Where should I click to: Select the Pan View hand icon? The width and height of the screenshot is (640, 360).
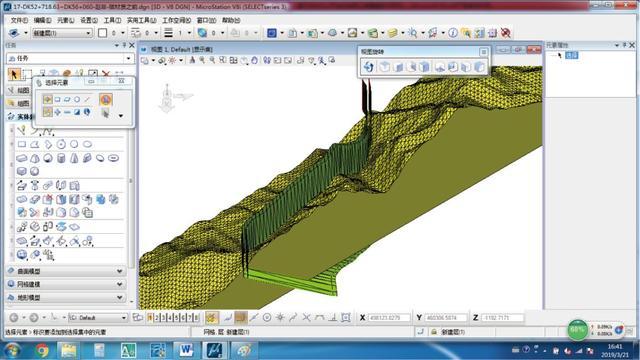coord(254,60)
